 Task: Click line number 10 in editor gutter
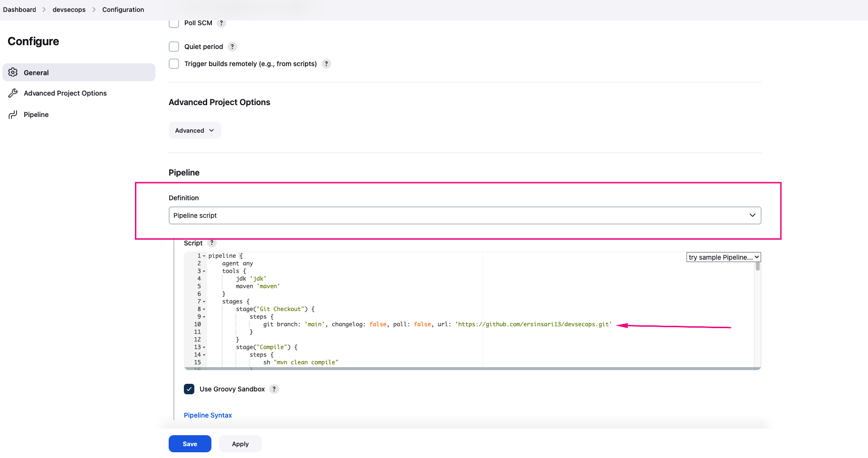click(x=197, y=324)
